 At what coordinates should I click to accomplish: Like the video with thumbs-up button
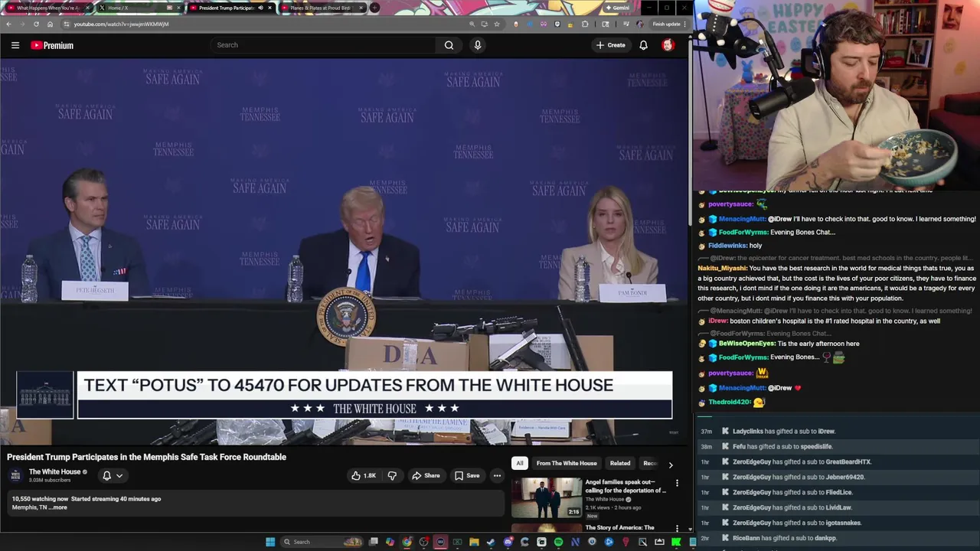364,475
